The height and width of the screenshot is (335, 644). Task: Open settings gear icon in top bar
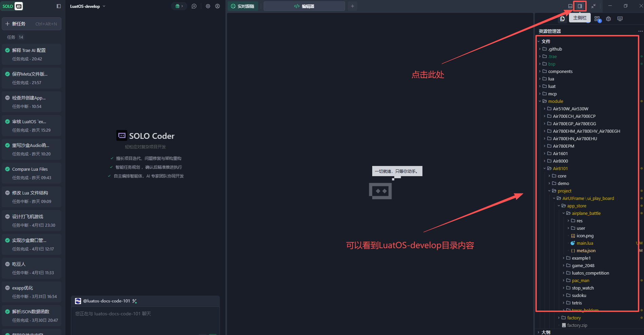coord(208,6)
